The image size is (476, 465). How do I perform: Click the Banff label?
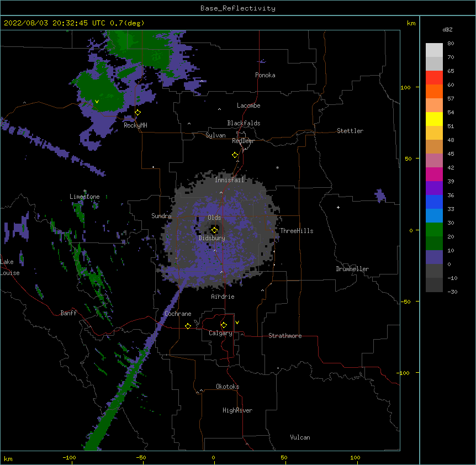click(68, 313)
